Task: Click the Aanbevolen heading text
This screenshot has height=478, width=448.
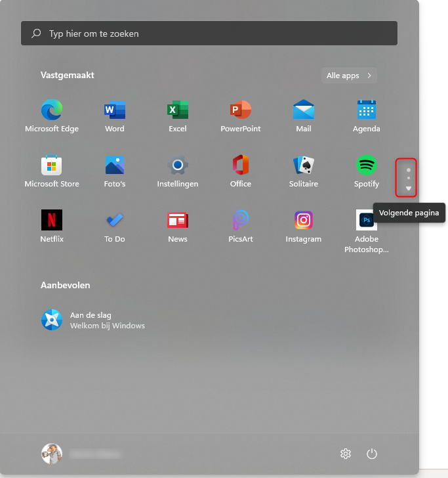Action: [x=65, y=285]
